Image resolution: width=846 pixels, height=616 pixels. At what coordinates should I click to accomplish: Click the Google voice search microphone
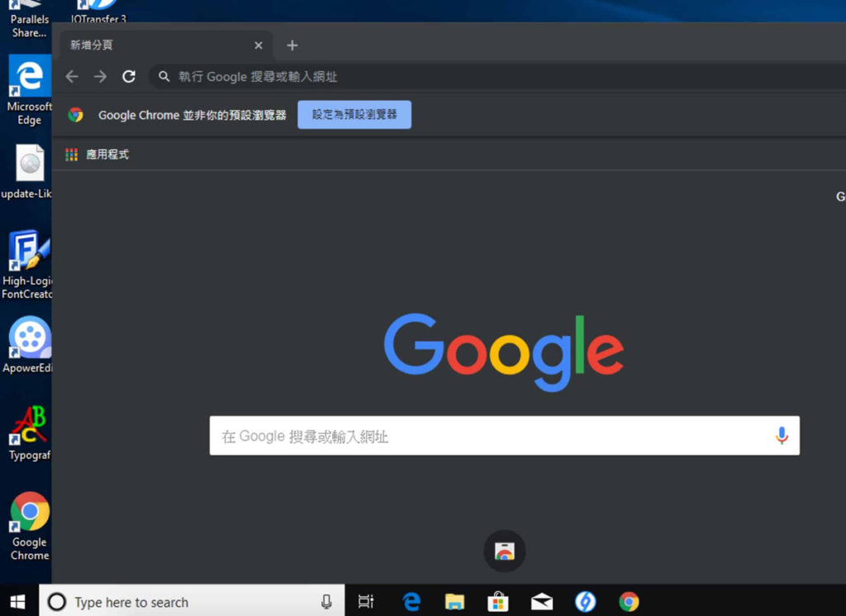(x=782, y=436)
